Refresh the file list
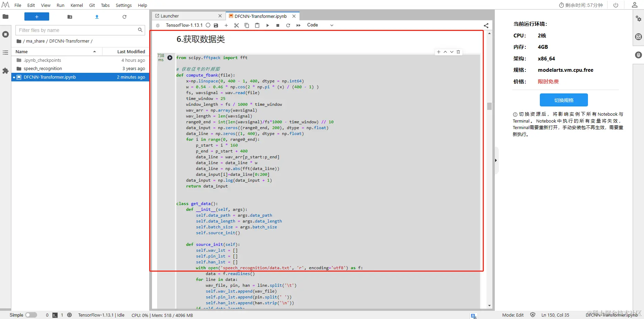 (x=124, y=17)
